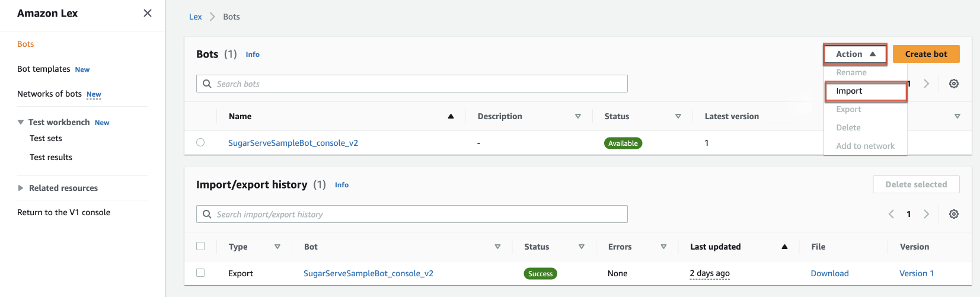
Task: Go to next page of history table
Action: tap(927, 214)
